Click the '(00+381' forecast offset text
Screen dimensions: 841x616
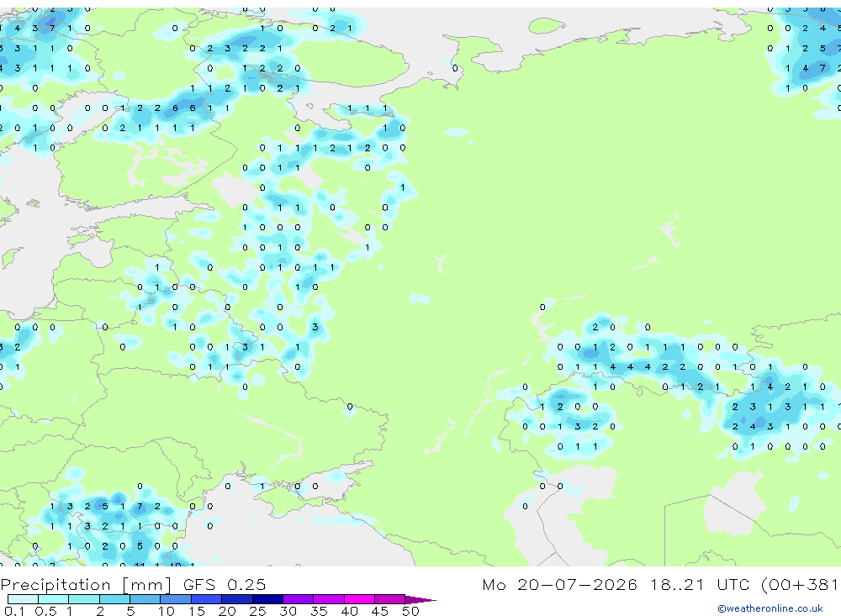[799, 584]
